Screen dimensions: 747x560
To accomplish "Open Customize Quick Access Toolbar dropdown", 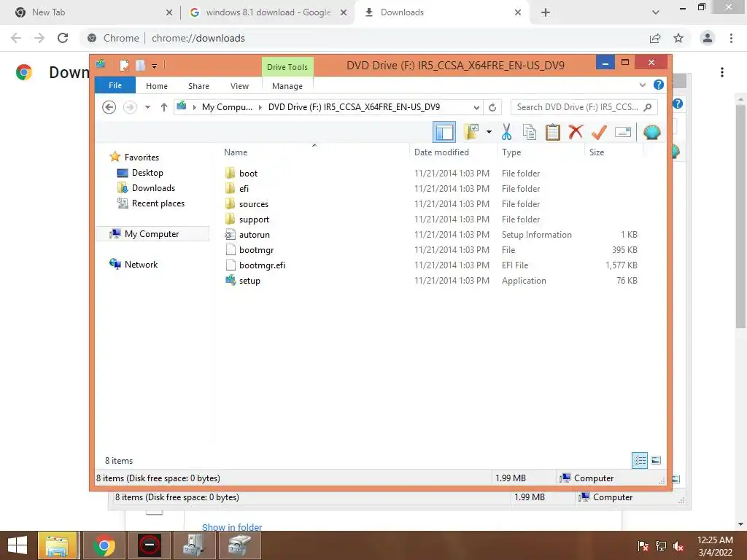I will [155, 66].
